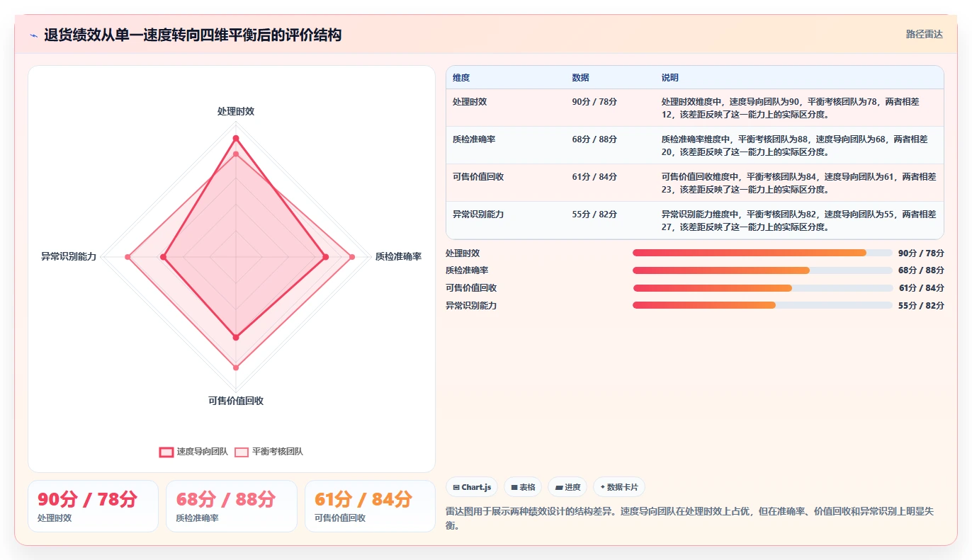The width and height of the screenshot is (972, 560).
Task: Click the 可售价值回收 progress bar
Action: 762,288
